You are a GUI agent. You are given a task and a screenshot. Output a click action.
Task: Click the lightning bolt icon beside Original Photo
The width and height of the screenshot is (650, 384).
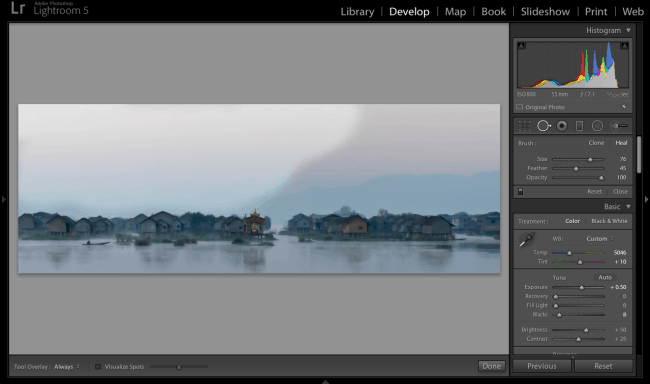[624, 107]
